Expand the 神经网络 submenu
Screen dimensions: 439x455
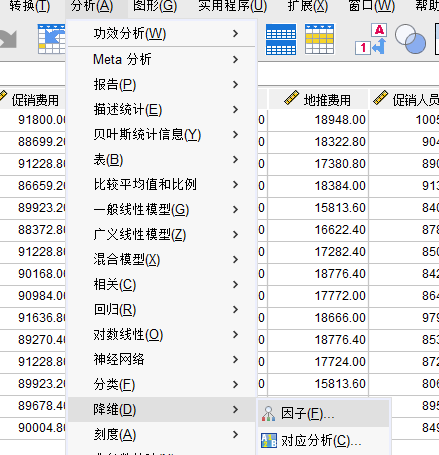(x=162, y=360)
